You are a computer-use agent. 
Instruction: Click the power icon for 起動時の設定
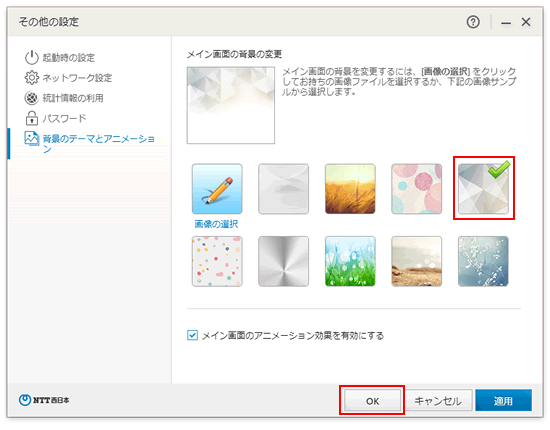click(32, 58)
